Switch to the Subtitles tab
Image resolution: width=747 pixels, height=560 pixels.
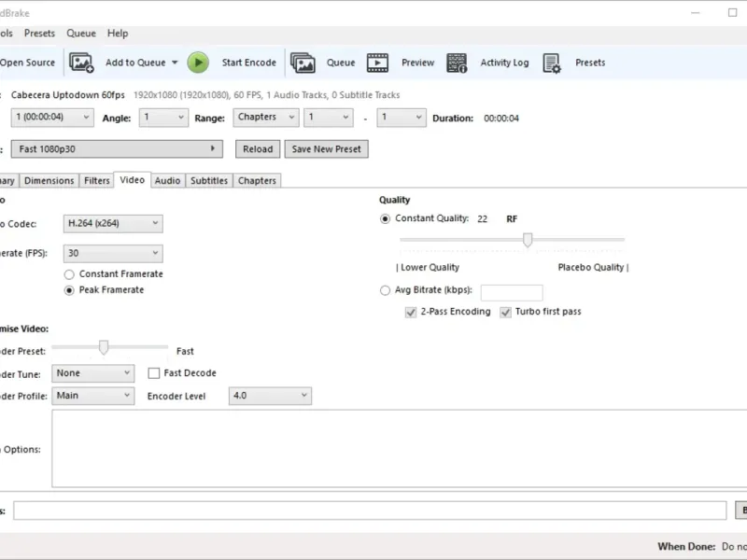[209, 181]
